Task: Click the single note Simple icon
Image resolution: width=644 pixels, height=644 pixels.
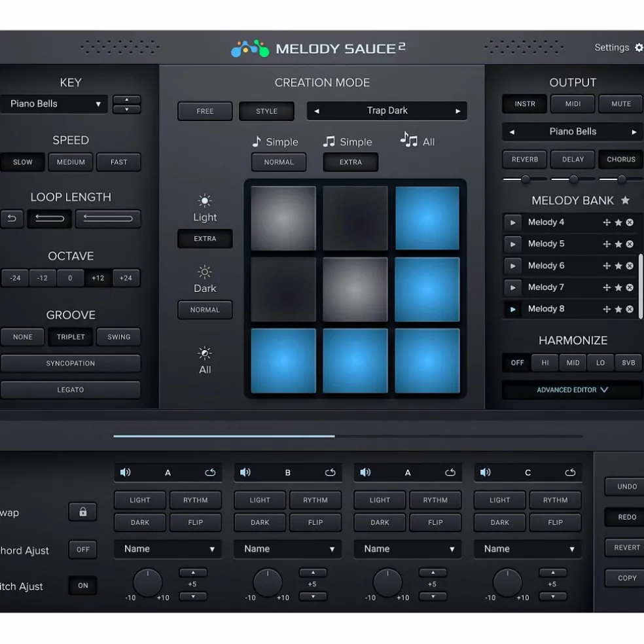Action: [x=257, y=142]
